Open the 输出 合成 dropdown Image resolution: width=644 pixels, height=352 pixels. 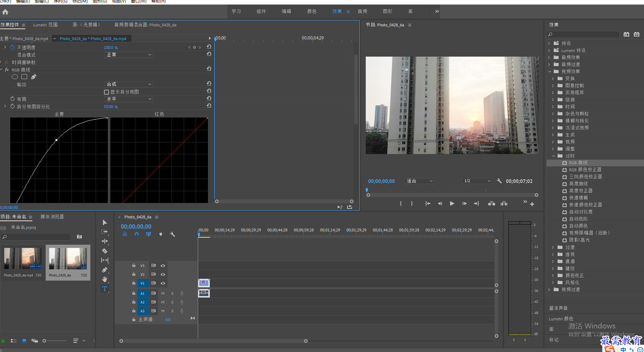129,84
